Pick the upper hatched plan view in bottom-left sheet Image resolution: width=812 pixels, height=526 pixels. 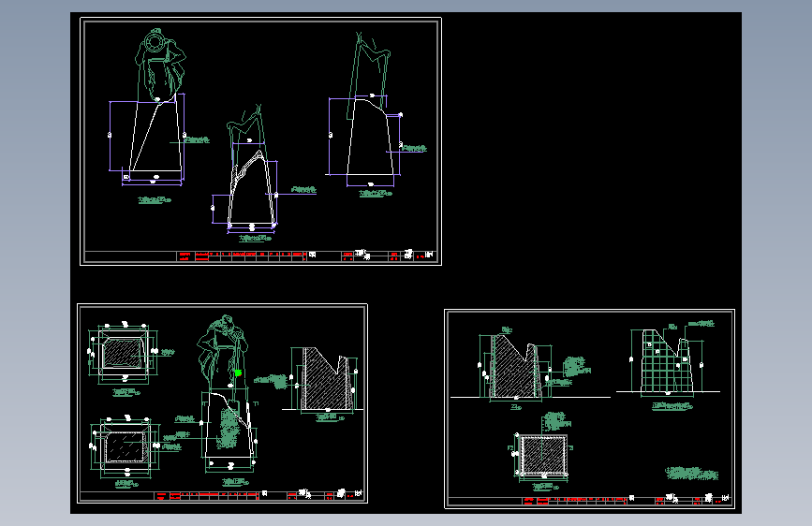pos(124,354)
